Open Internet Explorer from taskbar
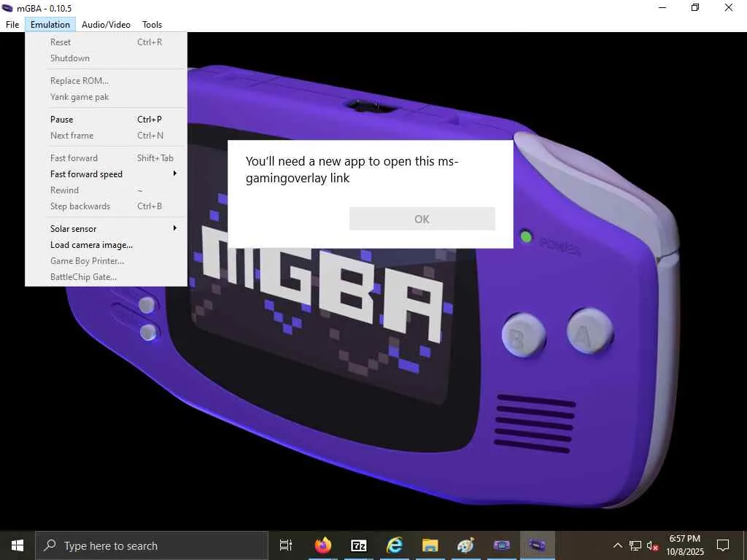 (395, 545)
